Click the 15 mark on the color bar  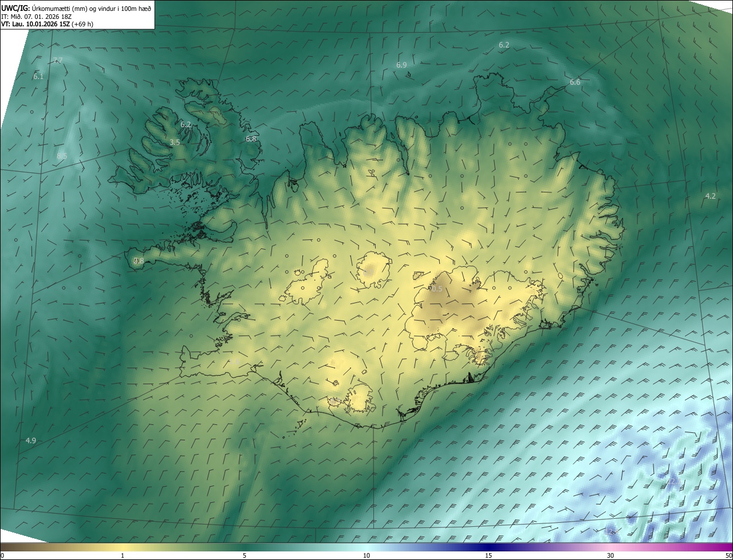pos(488,555)
